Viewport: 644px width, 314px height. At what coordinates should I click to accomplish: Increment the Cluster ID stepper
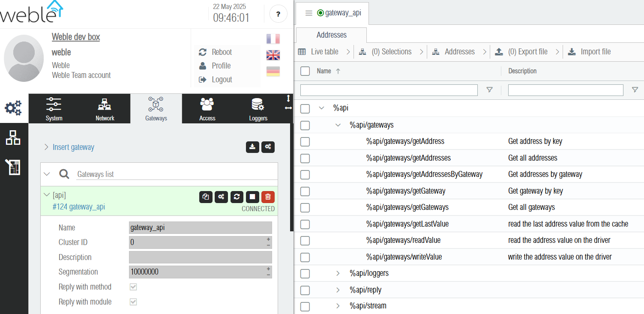click(x=268, y=239)
